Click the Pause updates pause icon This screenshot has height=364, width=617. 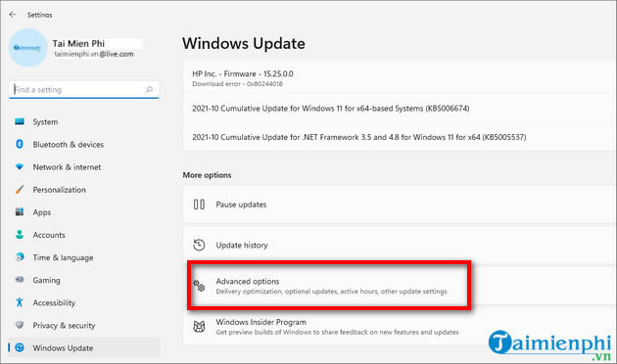click(199, 205)
